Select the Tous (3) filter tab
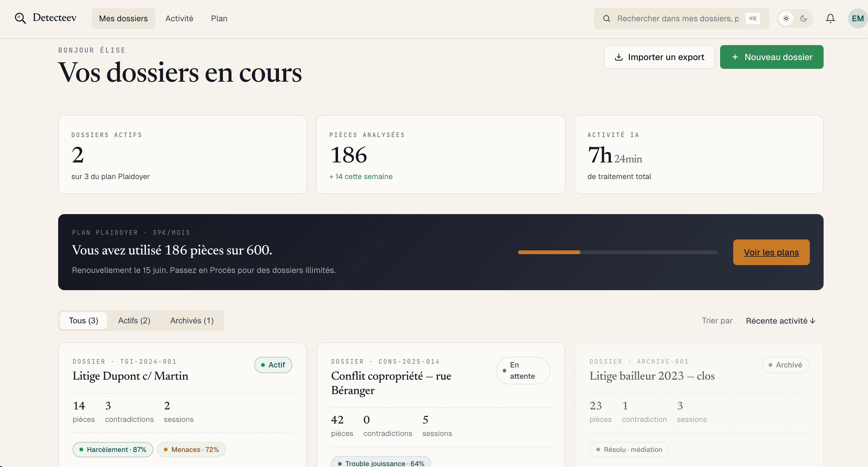 pyautogui.click(x=83, y=321)
